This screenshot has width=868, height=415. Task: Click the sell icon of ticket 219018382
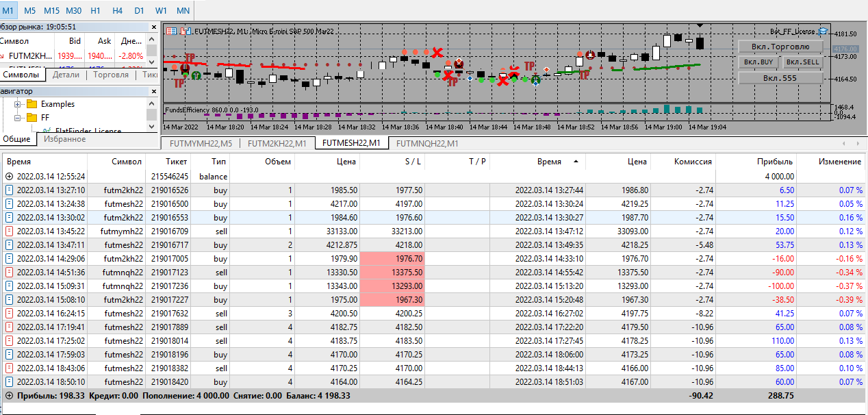click(x=9, y=368)
